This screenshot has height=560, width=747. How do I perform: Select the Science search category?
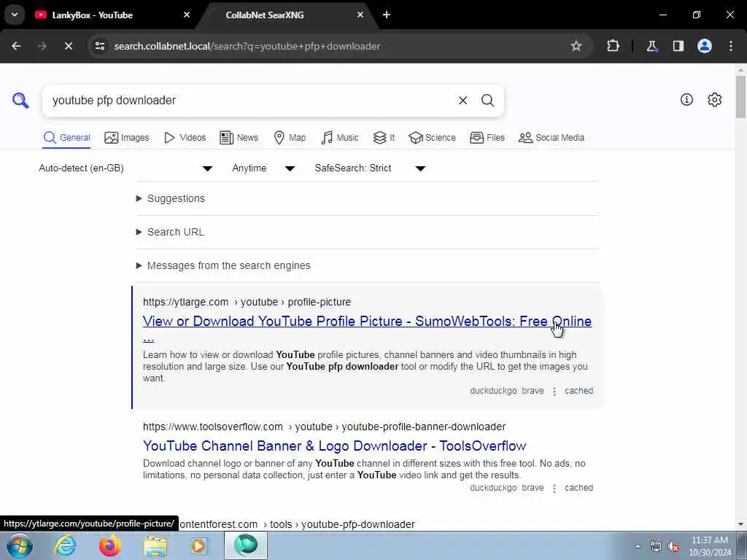click(432, 138)
